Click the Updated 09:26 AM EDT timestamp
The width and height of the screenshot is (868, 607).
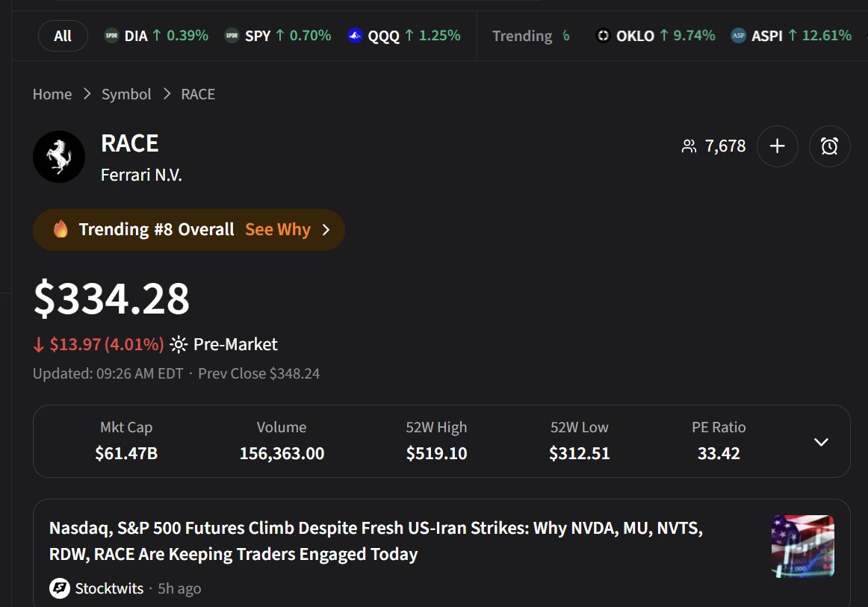[x=108, y=373]
